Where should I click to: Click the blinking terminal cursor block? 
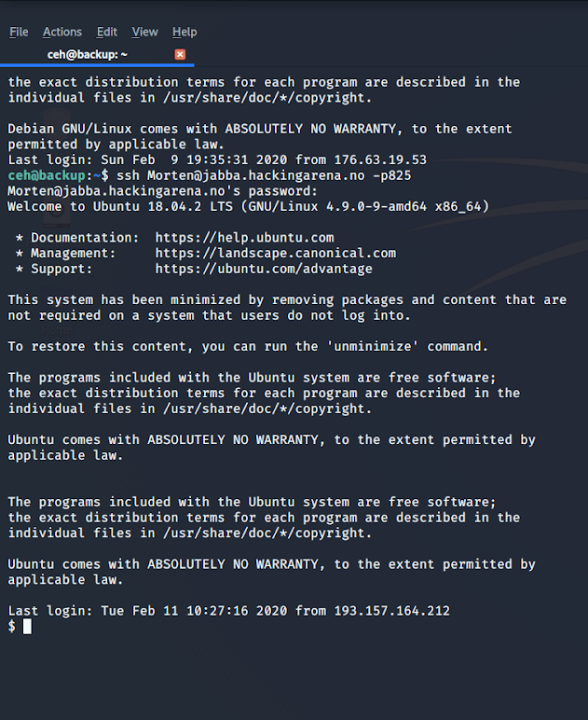(28, 627)
